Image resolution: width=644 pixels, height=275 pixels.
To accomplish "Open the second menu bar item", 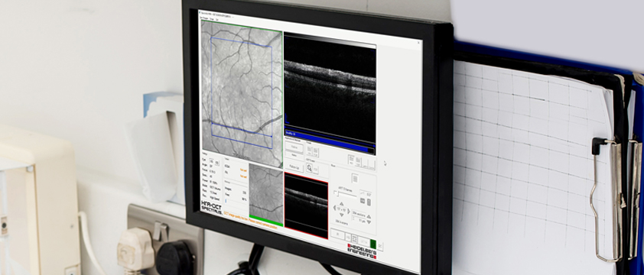I will [x=212, y=19].
